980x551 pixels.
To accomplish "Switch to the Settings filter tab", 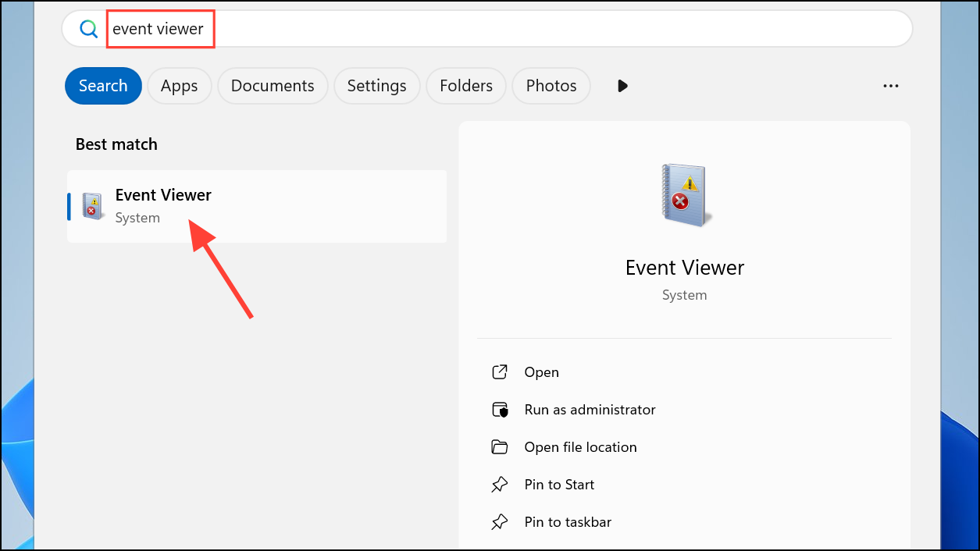I will coord(377,86).
